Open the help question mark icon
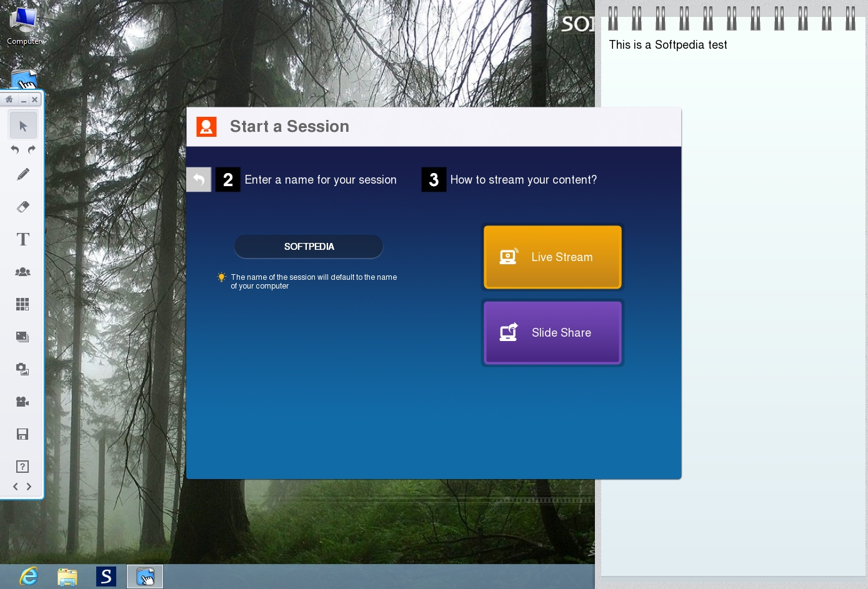Viewport: 868px width, 589px height. (22, 467)
